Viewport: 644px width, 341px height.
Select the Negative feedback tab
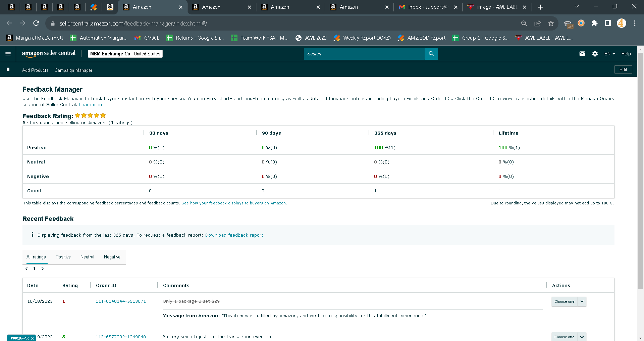(112, 257)
